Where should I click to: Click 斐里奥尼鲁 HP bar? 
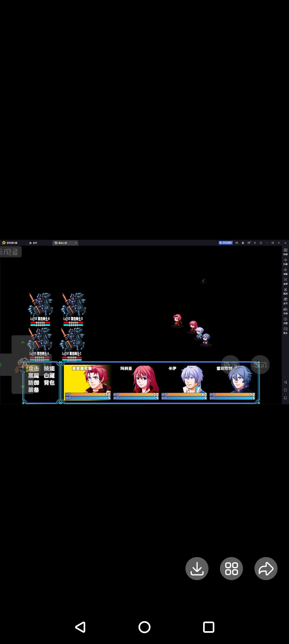pyautogui.click(x=88, y=394)
